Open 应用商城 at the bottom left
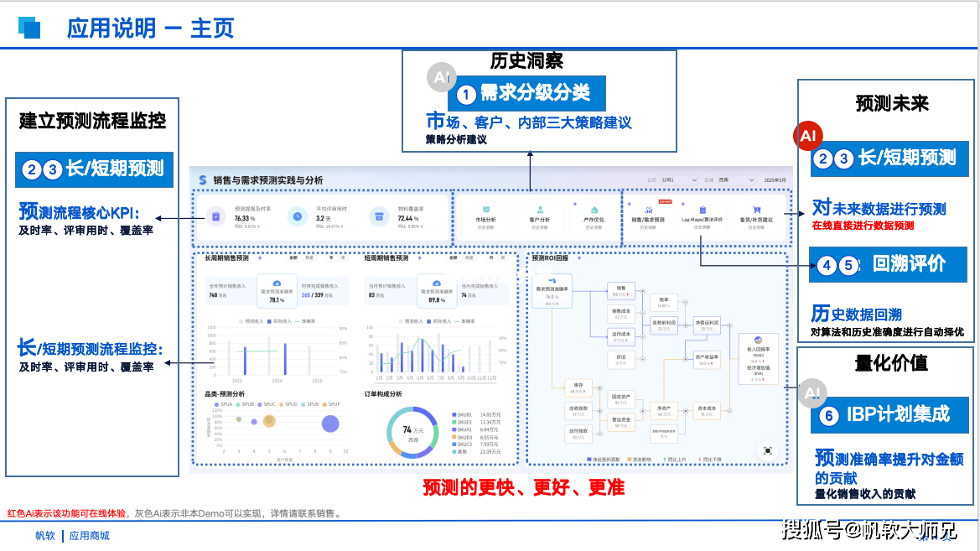The width and height of the screenshot is (980, 551). tap(89, 534)
